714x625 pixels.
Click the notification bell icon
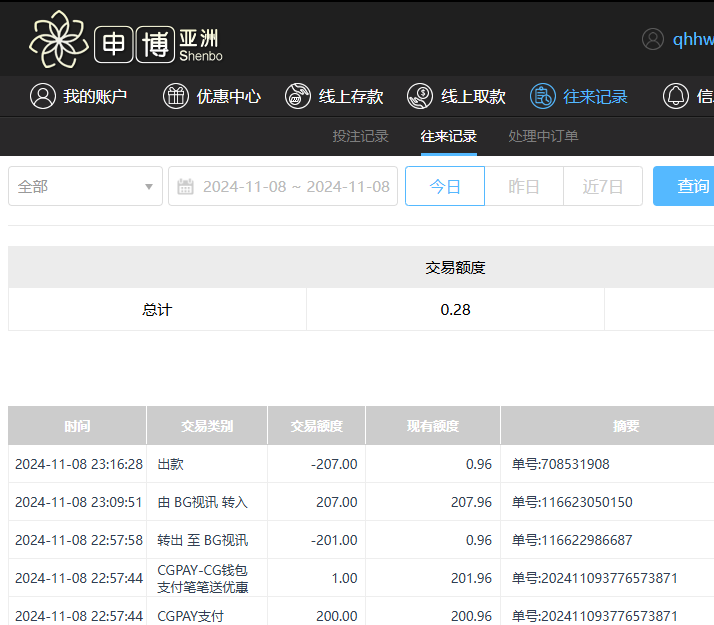pyautogui.click(x=676, y=96)
